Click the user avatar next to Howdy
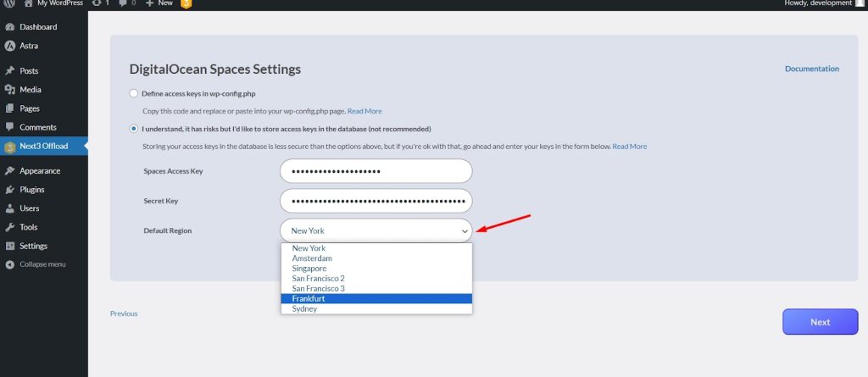Image resolution: width=868 pixels, height=377 pixels. (x=860, y=3)
